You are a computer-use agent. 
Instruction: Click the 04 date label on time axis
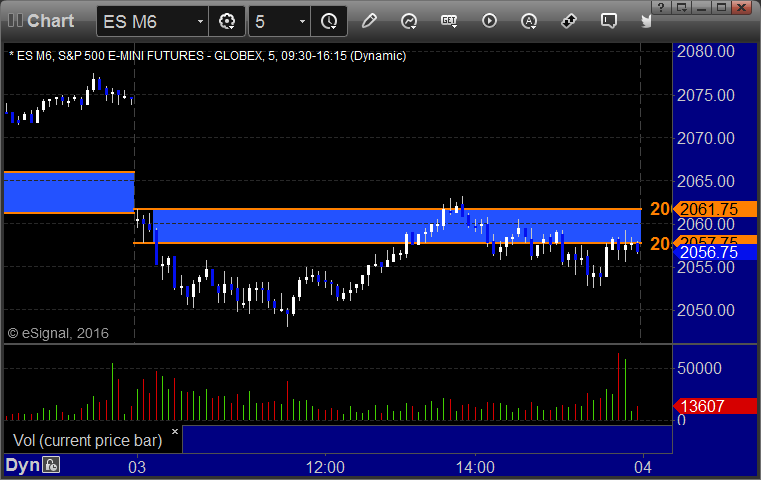[x=643, y=467]
